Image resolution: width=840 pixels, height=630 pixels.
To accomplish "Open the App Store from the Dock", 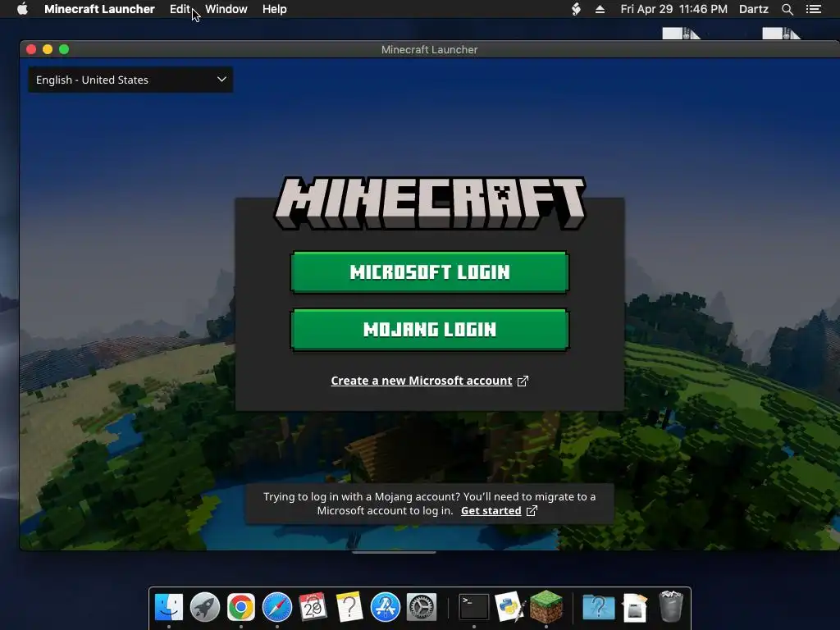I will (x=386, y=607).
